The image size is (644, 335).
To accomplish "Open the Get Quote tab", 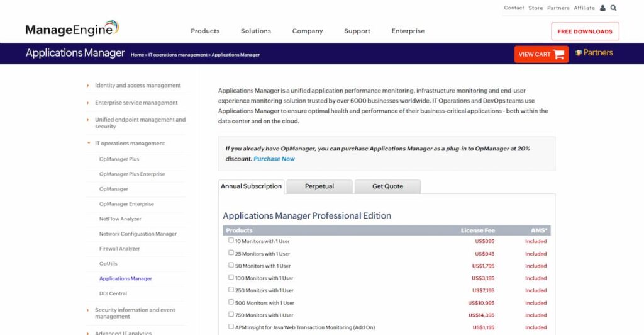I will pos(387,186).
